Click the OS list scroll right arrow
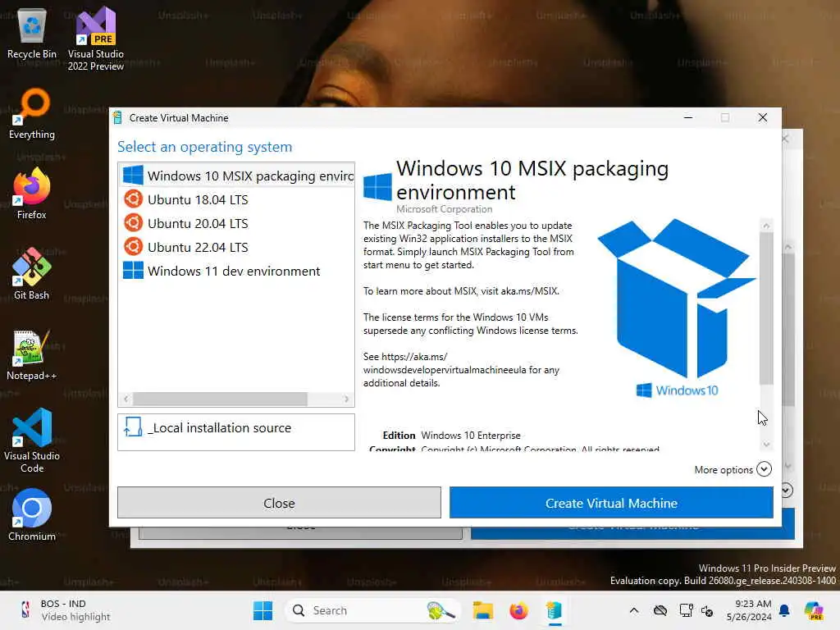Screen dimensions: 840x630 (x=347, y=399)
